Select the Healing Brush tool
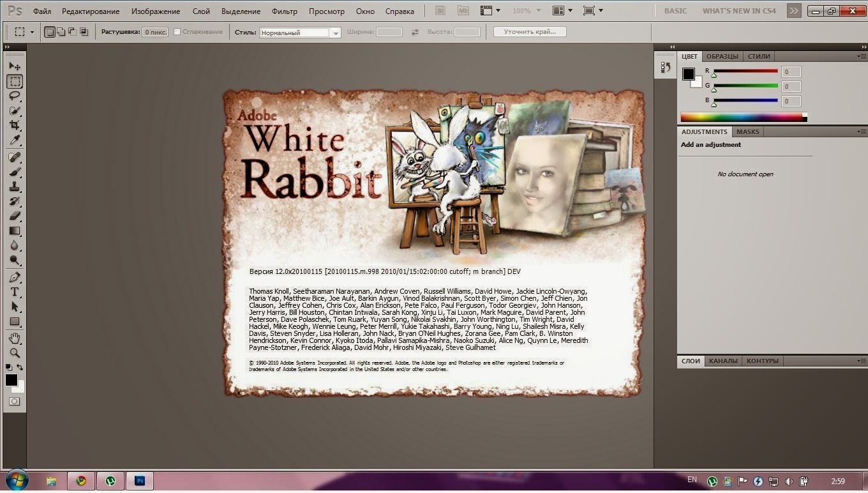This screenshot has height=493, width=868. click(x=15, y=157)
